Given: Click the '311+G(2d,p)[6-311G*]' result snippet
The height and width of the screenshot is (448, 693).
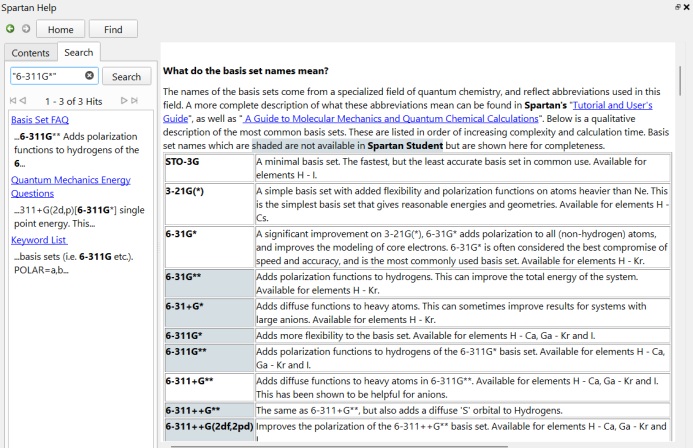Looking at the screenshot, I should click(79, 216).
